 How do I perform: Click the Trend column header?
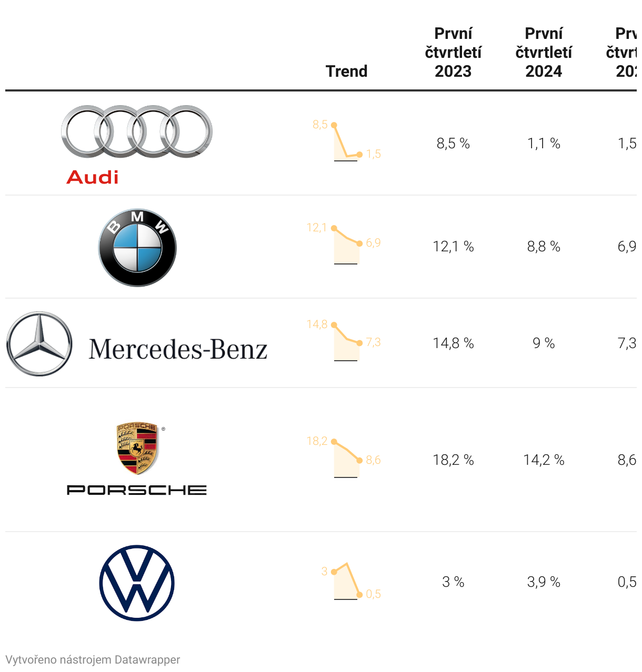click(346, 71)
